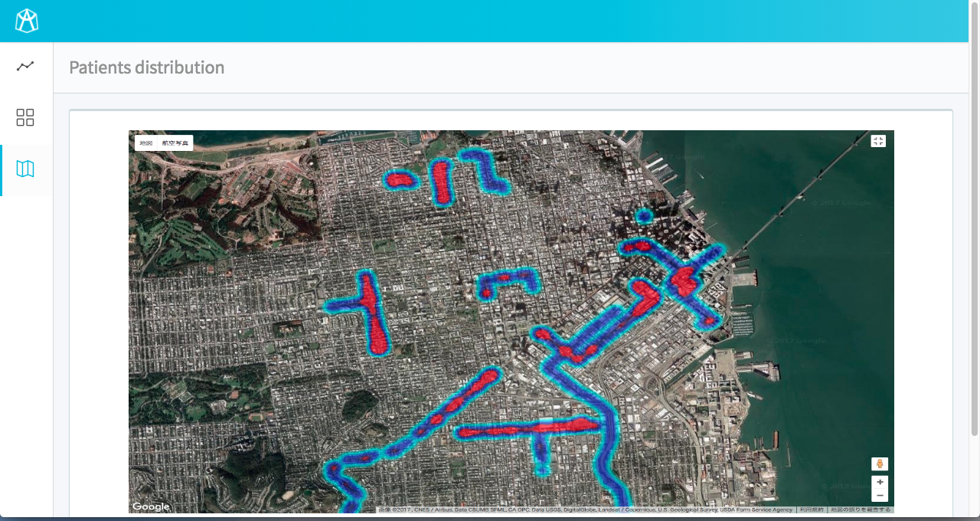Select the map sidebar icon
980x521 pixels.
click(x=25, y=169)
